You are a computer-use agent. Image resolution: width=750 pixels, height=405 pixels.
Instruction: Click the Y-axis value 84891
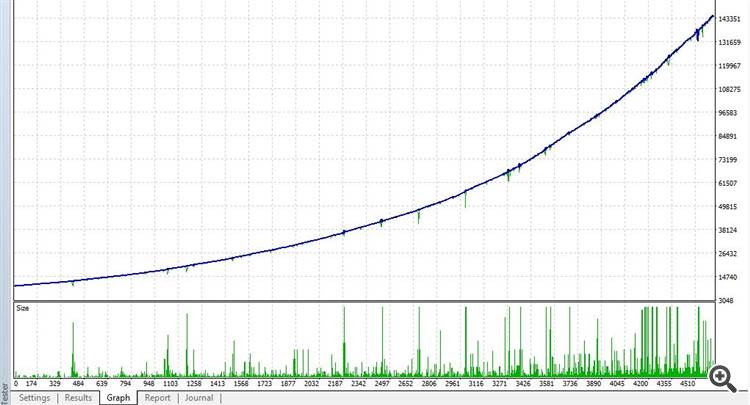[728, 136]
